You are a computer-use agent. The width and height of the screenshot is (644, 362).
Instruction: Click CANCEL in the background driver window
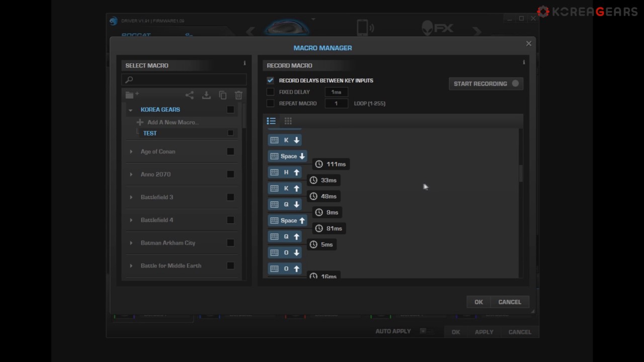point(520,332)
